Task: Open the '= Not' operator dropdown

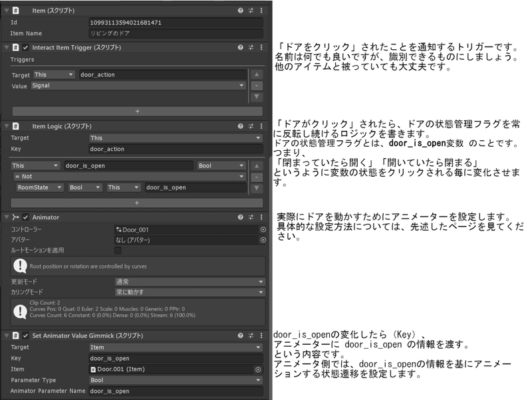Action: tap(129, 177)
